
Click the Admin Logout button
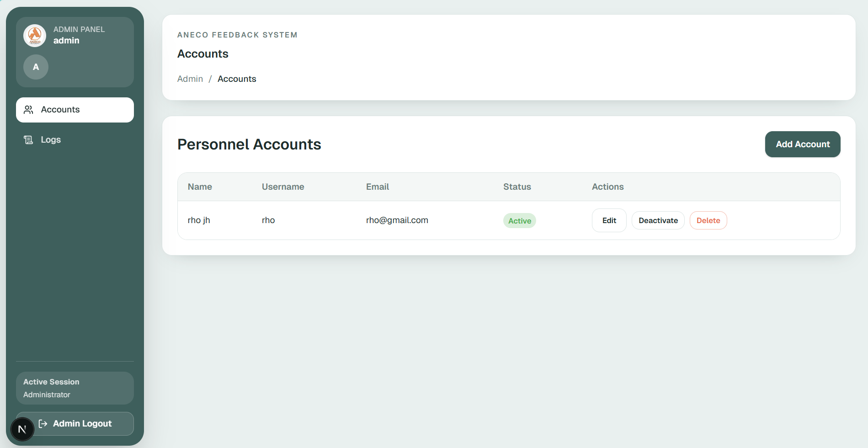click(x=82, y=424)
